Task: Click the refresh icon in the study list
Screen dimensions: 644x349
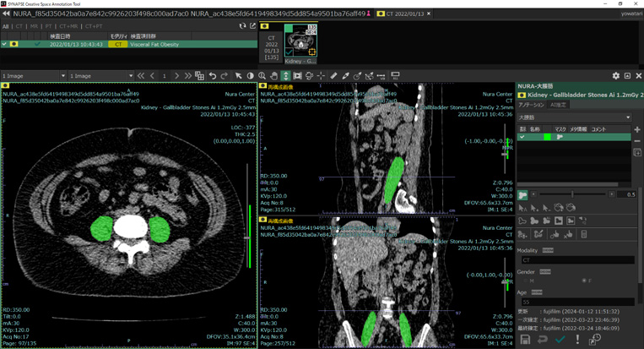Action: [242, 26]
